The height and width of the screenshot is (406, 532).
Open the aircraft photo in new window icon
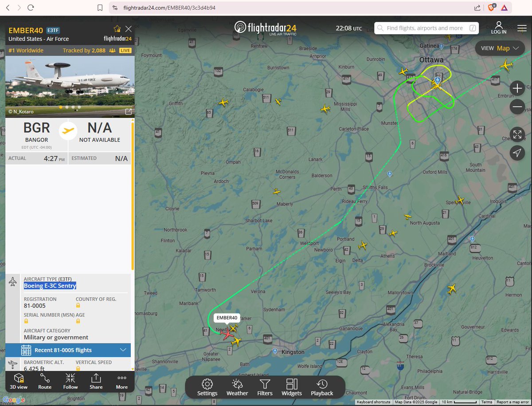tap(129, 111)
